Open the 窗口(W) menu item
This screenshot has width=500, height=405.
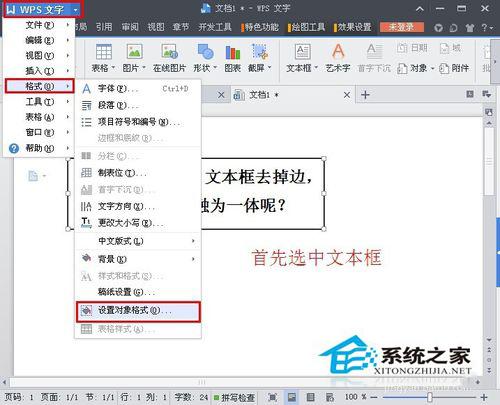click(x=39, y=132)
